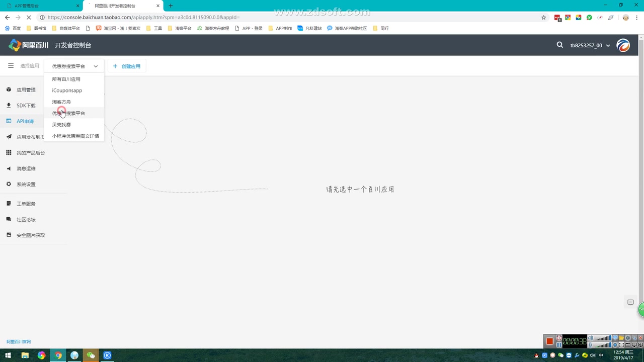Select 所有百川应用 in the dropdown list
The width and height of the screenshot is (644, 362).
click(74, 79)
